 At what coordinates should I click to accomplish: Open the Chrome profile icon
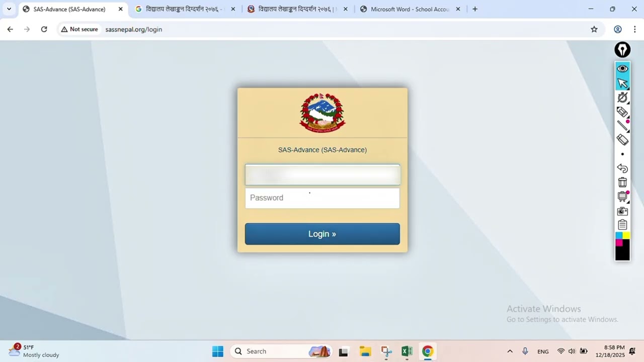click(x=618, y=29)
